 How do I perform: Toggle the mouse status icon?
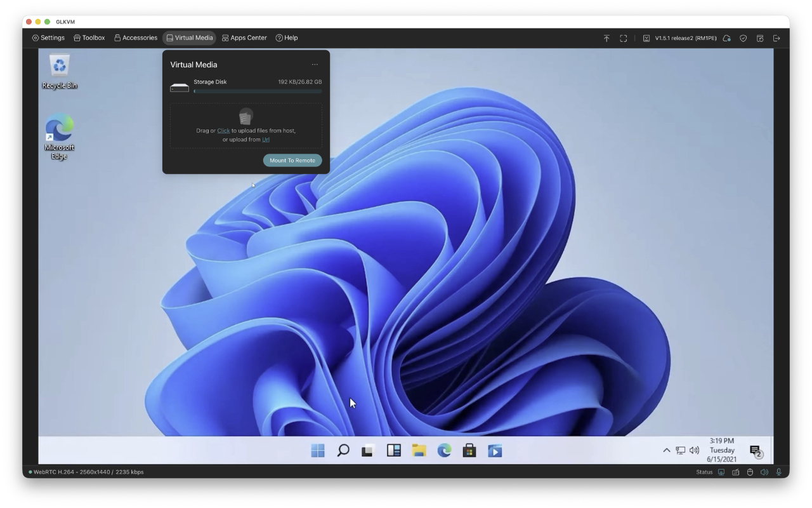[x=749, y=472]
